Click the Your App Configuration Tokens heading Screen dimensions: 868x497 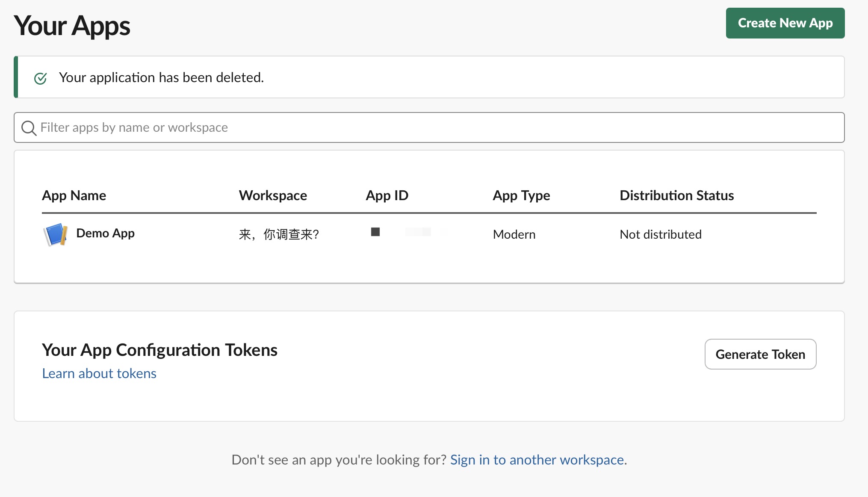click(x=159, y=350)
